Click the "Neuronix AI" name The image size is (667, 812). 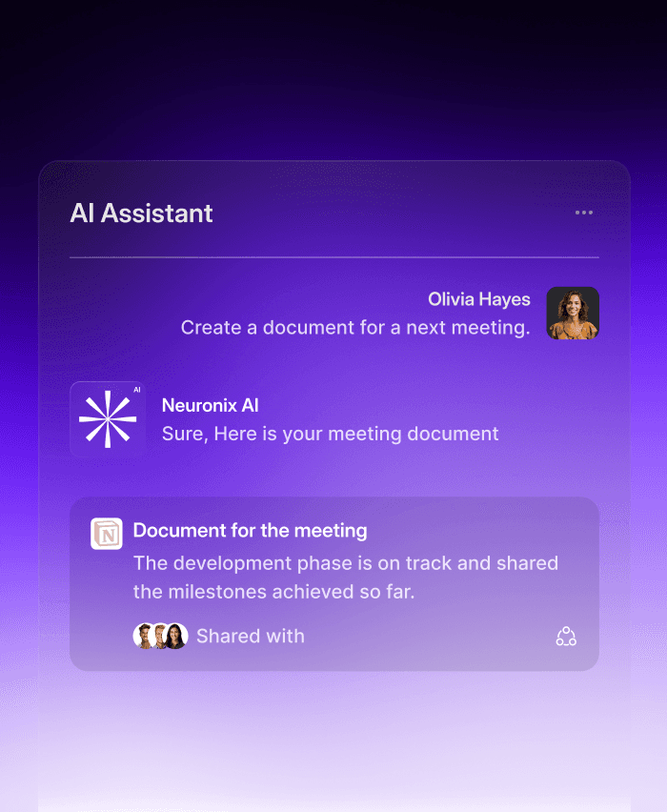(x=211, y=405)
